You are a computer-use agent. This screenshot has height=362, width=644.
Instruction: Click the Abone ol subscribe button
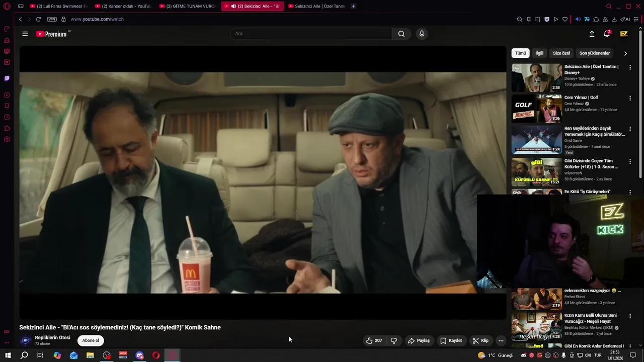[91, 340]
